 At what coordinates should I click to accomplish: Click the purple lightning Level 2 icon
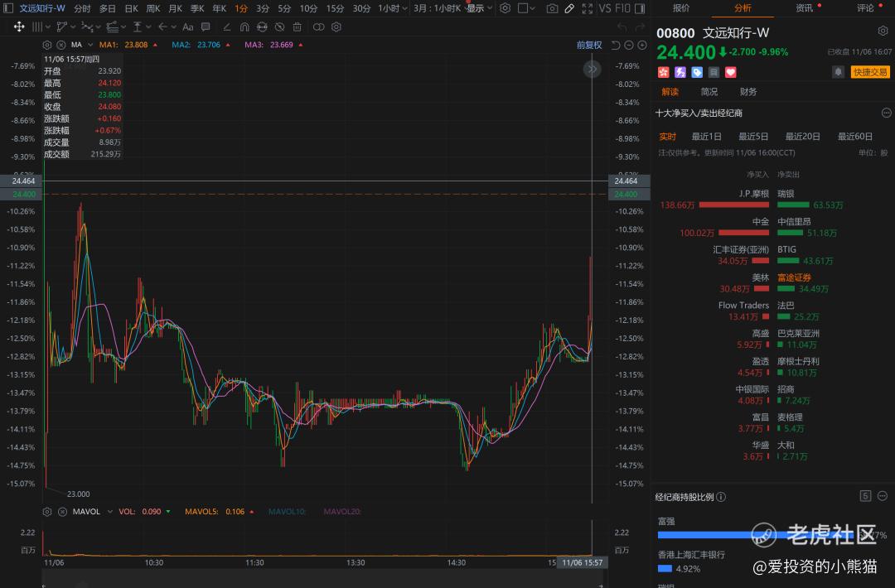[x=680, y=72]
